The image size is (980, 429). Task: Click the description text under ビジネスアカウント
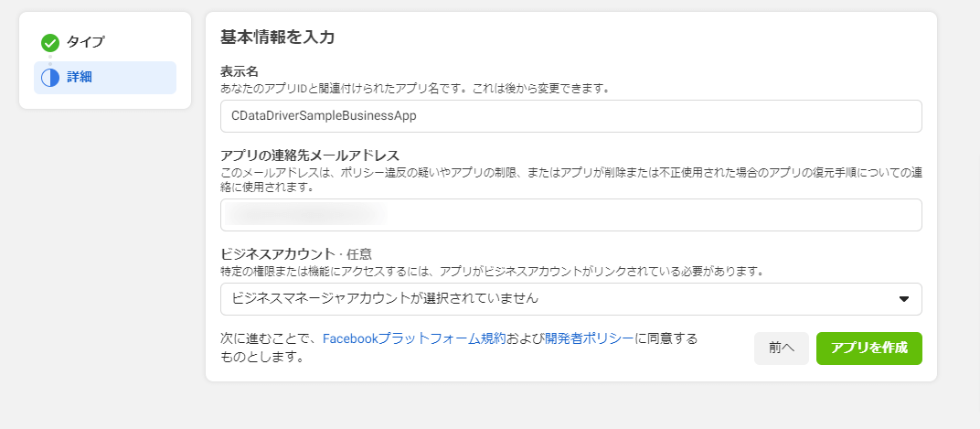pyautogui.click(x=492, y=271)
